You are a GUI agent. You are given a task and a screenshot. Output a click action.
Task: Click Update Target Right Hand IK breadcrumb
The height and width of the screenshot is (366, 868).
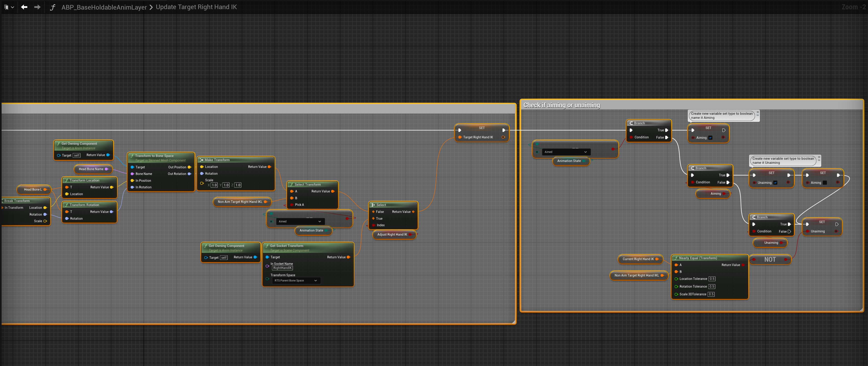(196, 7)
